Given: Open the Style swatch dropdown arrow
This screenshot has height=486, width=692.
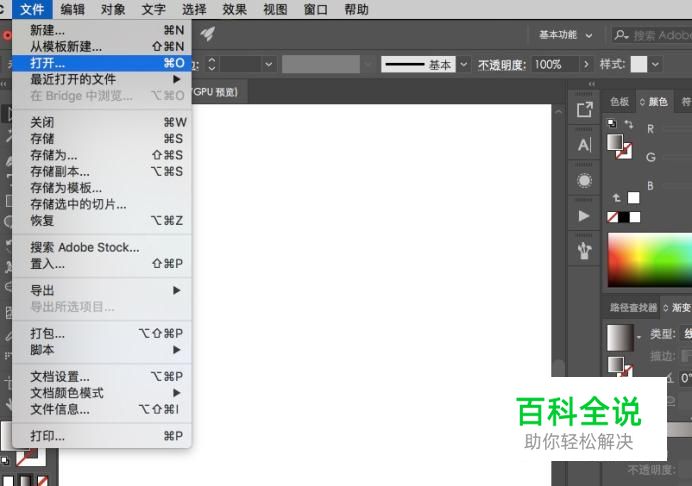Looking at the screenshot, I should [655, 64].
